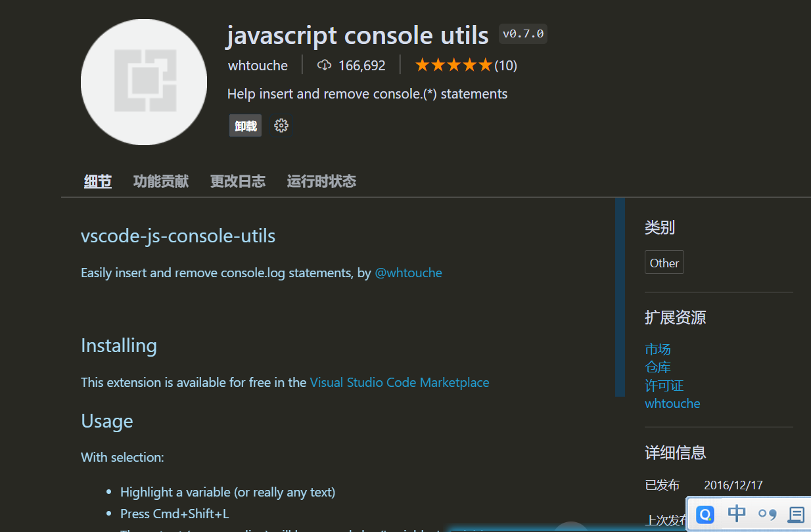Screen dimensions: 811x532
Task: Open the input method scroll-shaped icon
Action: pos(796,514)
